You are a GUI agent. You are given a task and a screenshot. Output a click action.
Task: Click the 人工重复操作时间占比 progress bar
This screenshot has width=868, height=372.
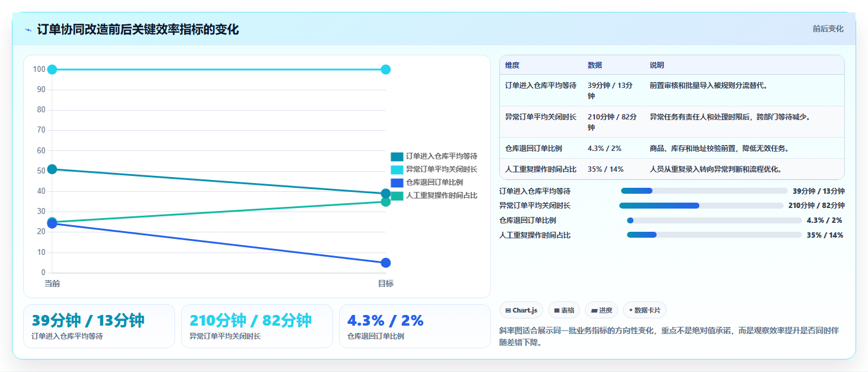click(714, 235)
